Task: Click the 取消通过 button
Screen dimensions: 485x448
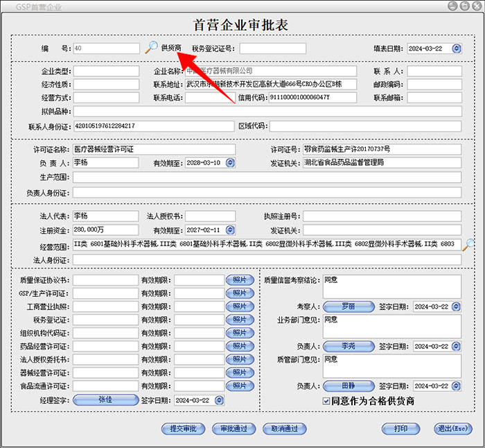Action: pos(284,429)
